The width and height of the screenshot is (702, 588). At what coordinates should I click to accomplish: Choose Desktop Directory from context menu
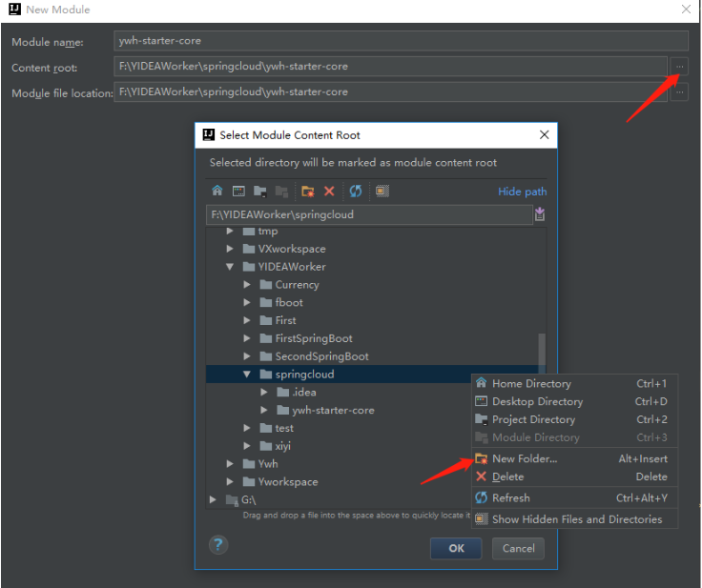tap(575, 401)
